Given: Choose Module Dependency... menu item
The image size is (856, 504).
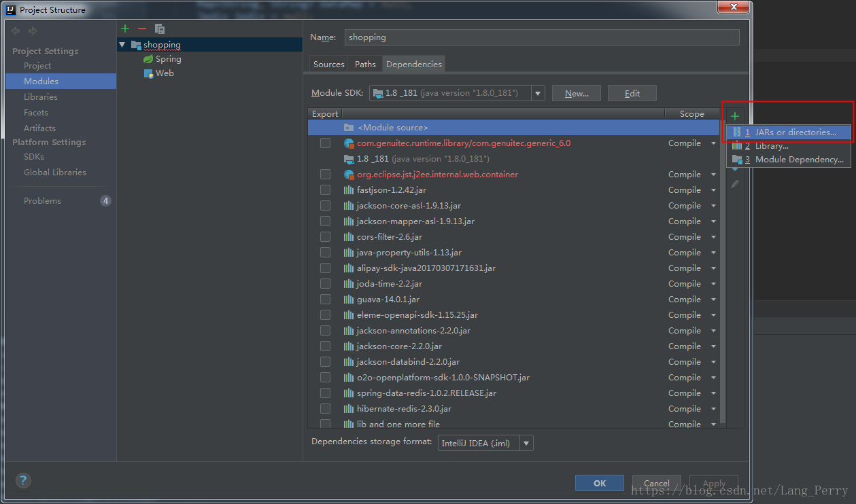Looking at the screenshot, I should pos(789,160).
